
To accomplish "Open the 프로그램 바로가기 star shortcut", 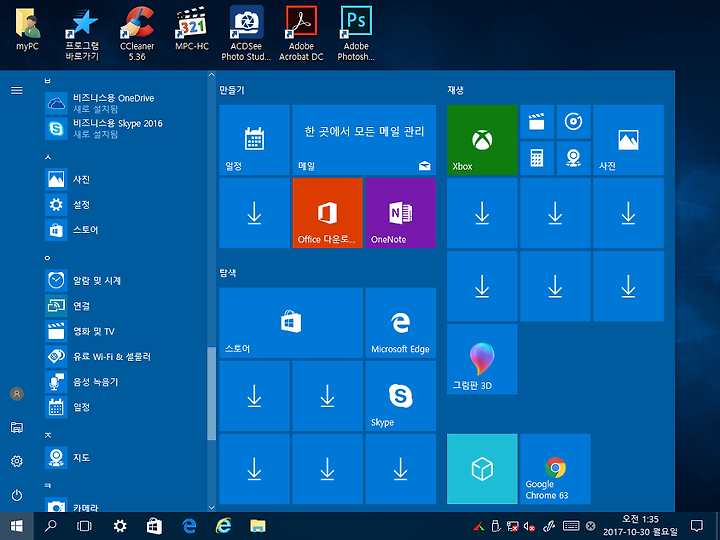I will (x=82, y=34).
